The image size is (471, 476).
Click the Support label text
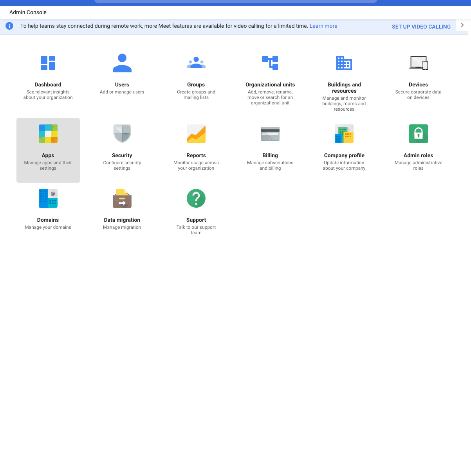click(x=196, y=220)
